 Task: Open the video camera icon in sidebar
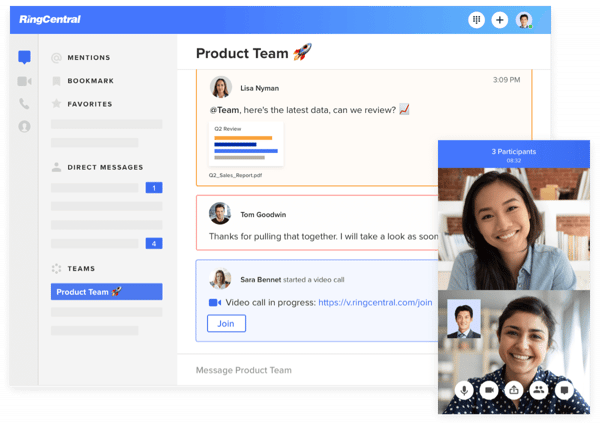click(24, 81)
